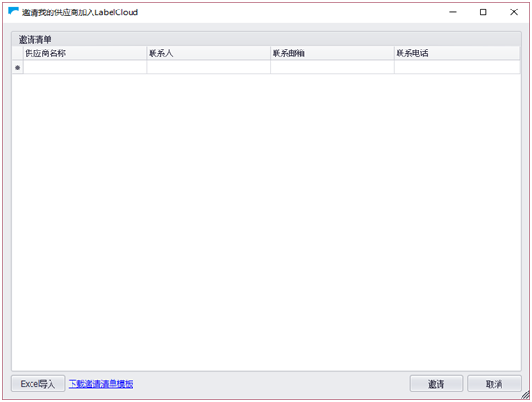Click the blank grid header corner cell
Image resolution: width=532 pixels, height=402 pixels.
[x=18, y=53]
